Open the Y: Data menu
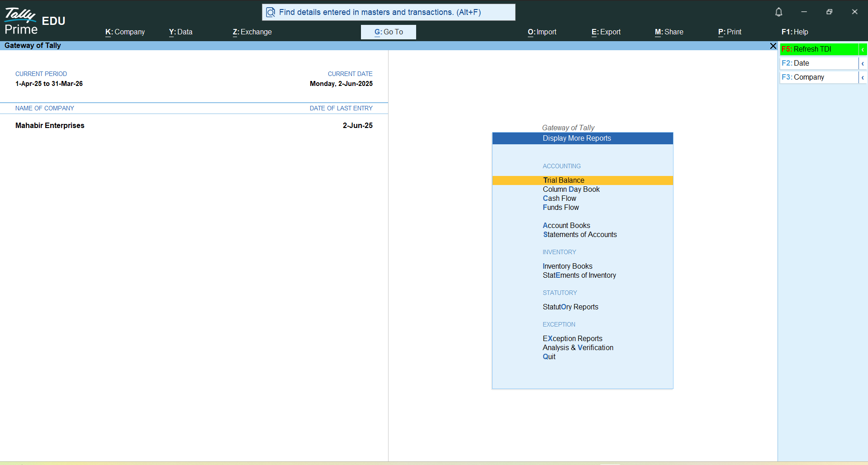This screenshot has width=868, height=465. tap(180, 32)
